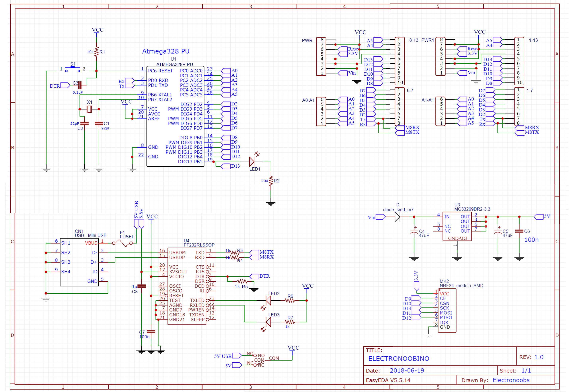Click the 8-13 header label

coord(414,40)
